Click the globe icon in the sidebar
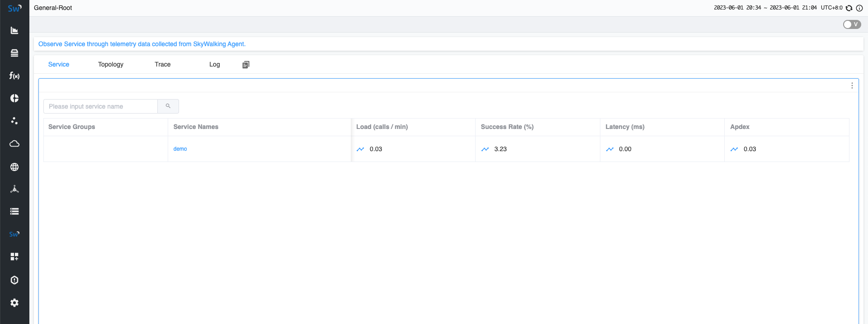The height and width of the screenshot is (324, 868). point(14,167)
